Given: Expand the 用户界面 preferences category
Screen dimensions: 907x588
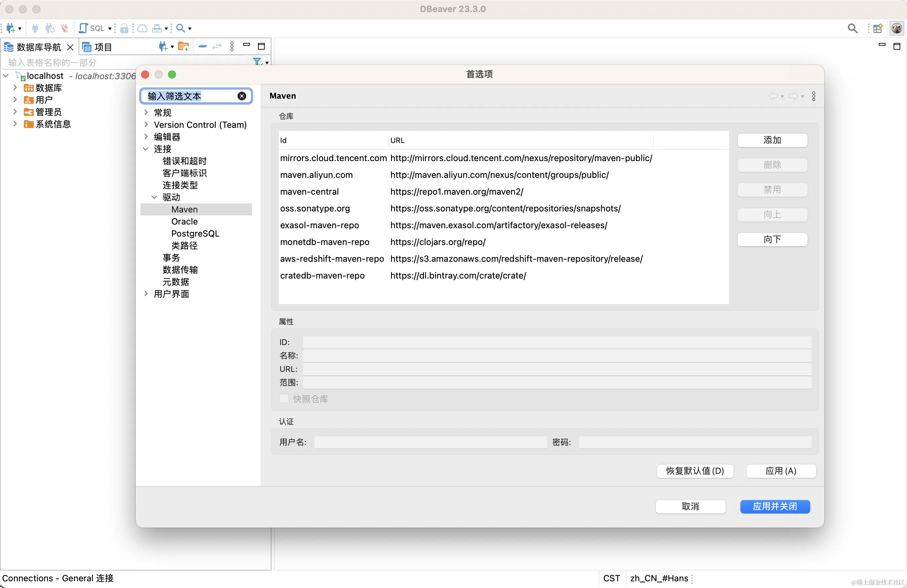Looking at the screenshot, I should 146,294.
